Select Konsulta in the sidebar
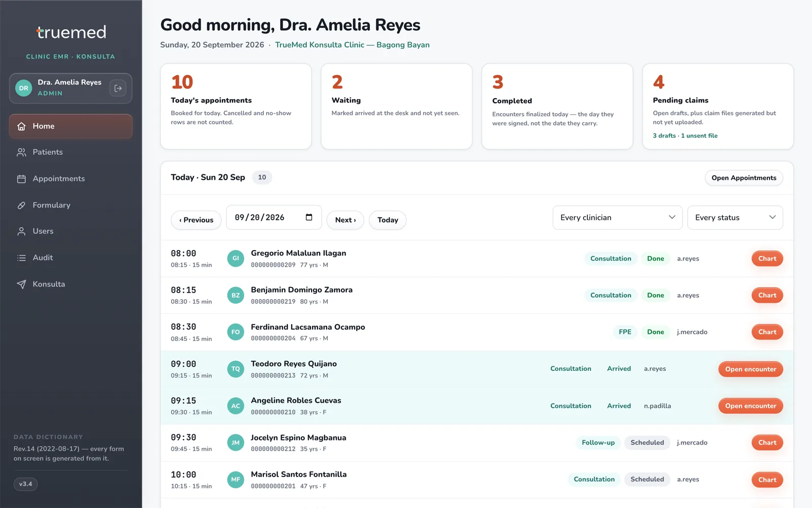This screenshot has height=508, width=812. point(71,284)
